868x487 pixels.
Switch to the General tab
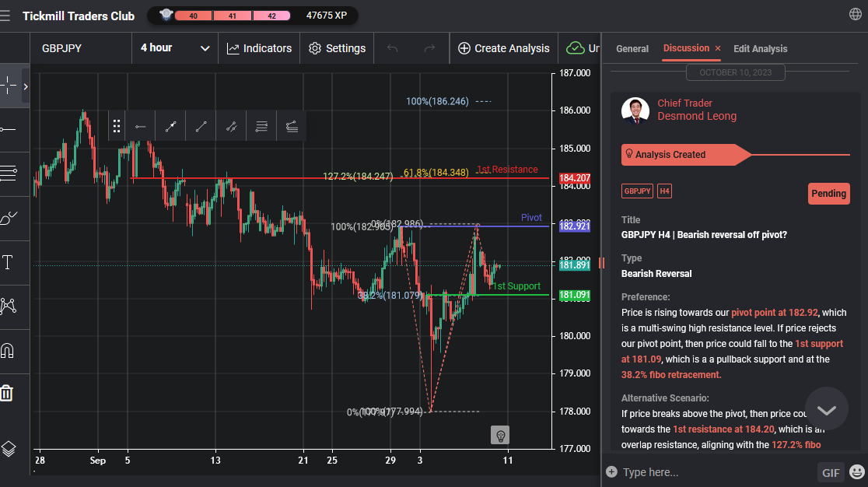(632, 49)
